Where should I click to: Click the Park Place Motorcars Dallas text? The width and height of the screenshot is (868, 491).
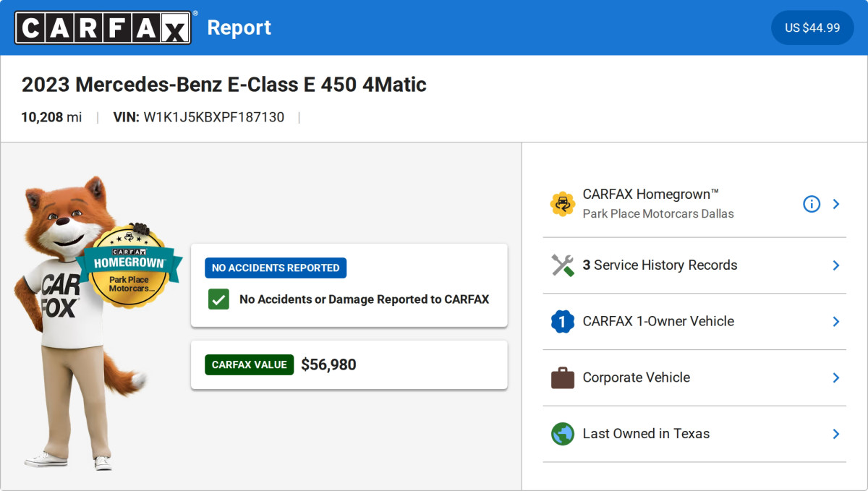click(x=658, y=214)
